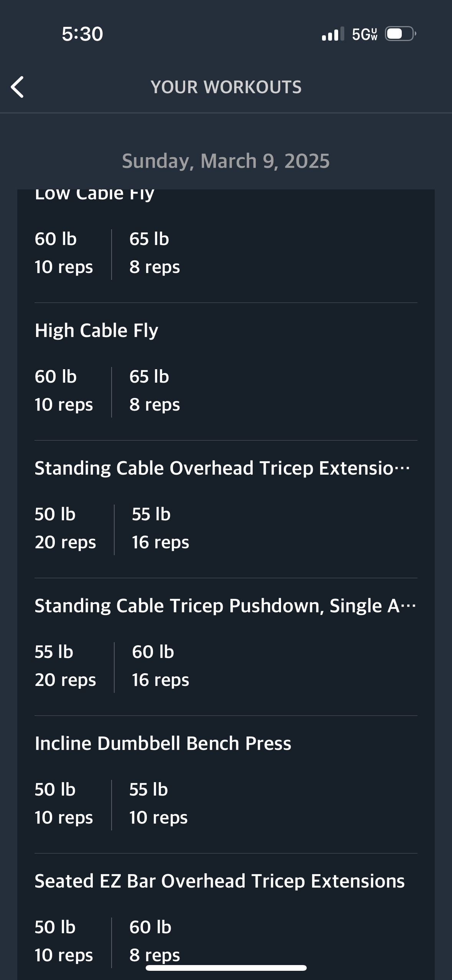Tap the back arrow icon
Screen dimensions: 452x980
17,87
